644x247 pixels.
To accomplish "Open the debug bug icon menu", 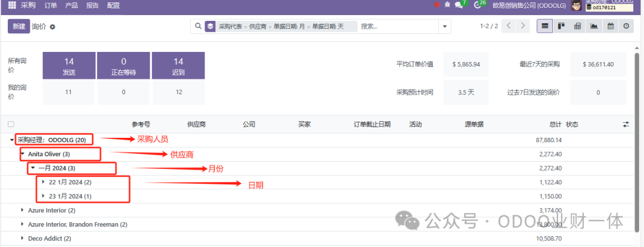I will [447, 5].
